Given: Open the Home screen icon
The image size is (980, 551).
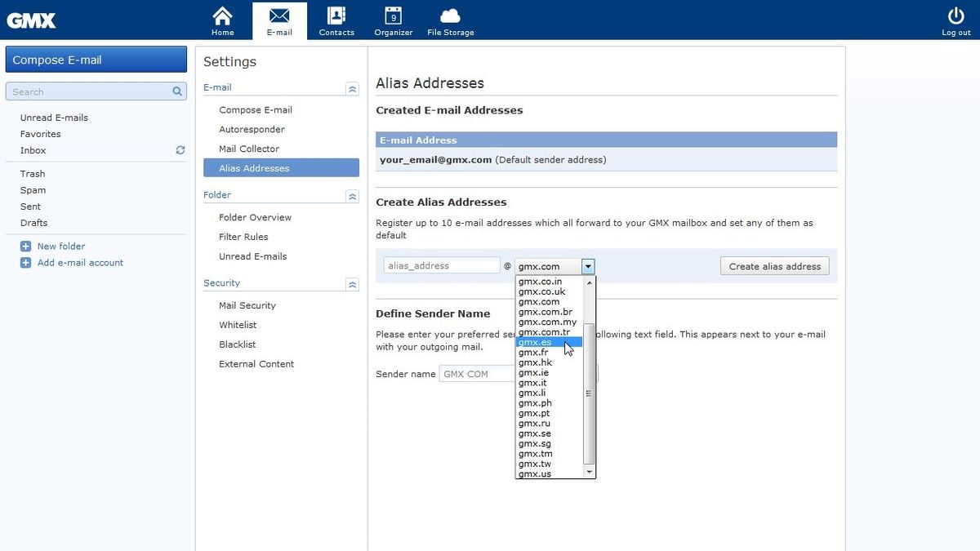Looking at the screenshot, I should point(222,16).
